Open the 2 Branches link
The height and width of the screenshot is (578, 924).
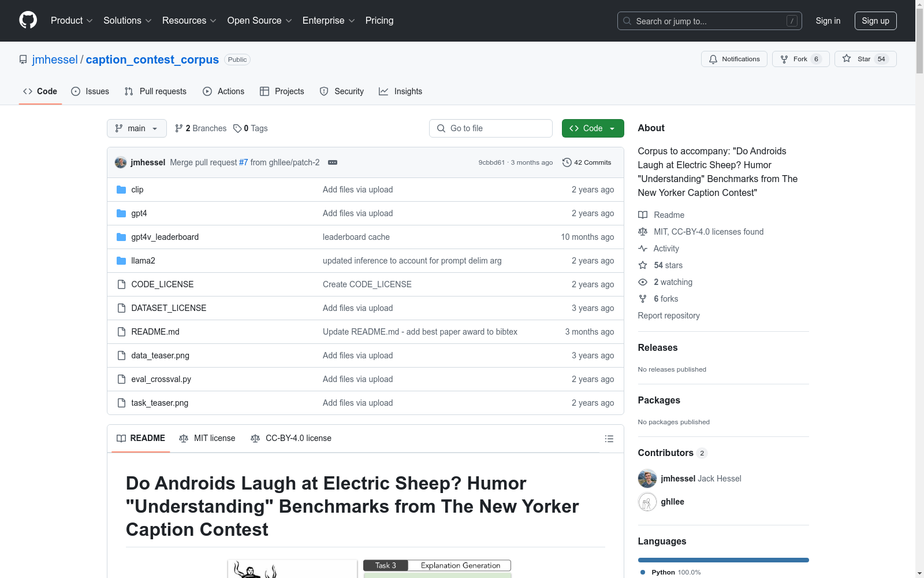[x=201, y=128]
